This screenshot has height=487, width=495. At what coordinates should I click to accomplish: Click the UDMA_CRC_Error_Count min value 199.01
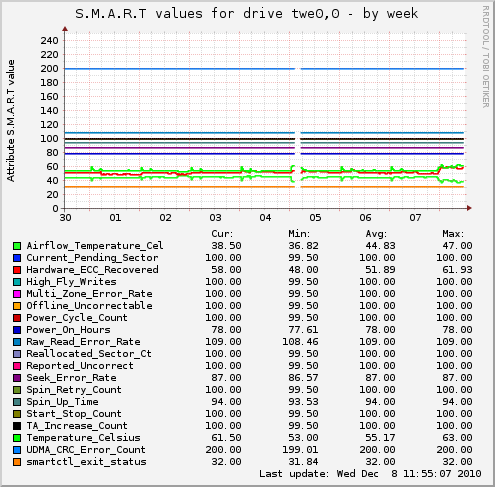click(x=300, y=450)
